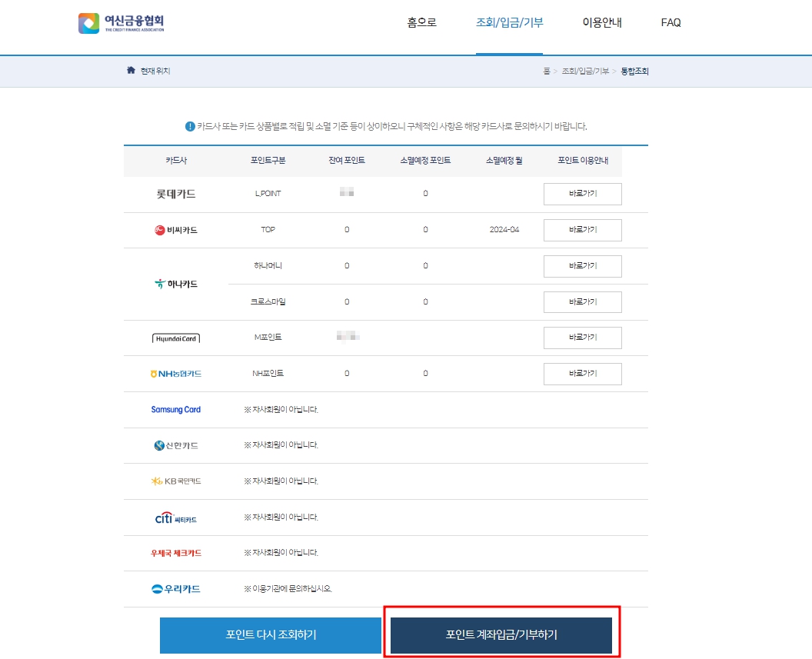Screen dimensions: 812x659
Task: Click the 2024-04 expiry month cell
Action: 504,229
